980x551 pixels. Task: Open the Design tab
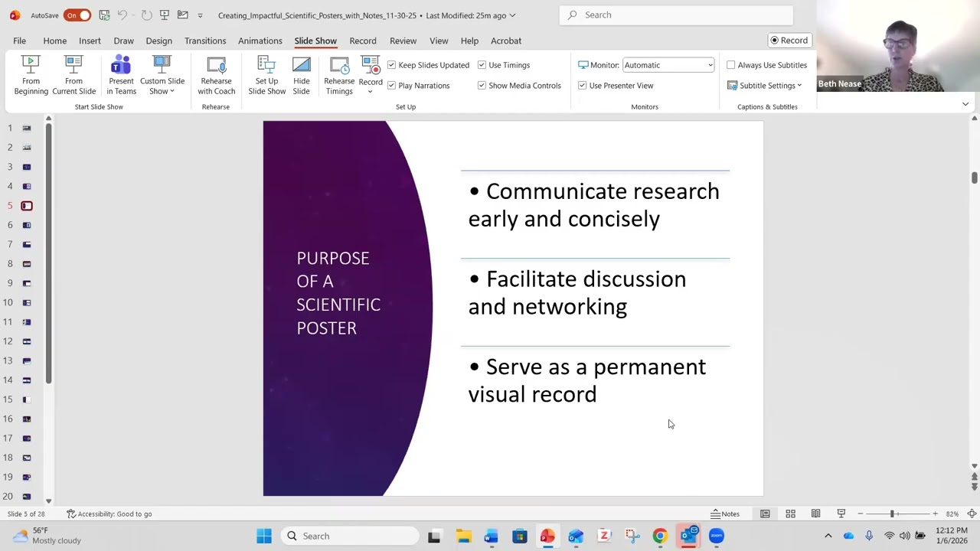click(158, 41)
